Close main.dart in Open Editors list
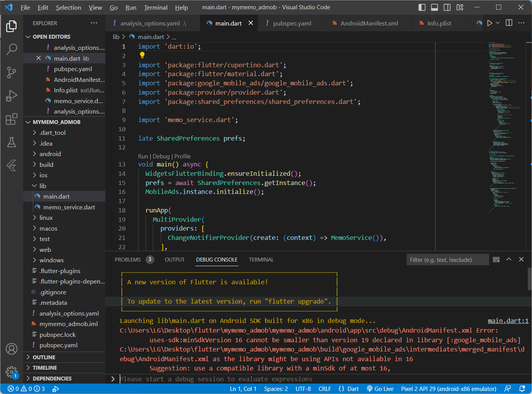 click(x=39, y=58)
